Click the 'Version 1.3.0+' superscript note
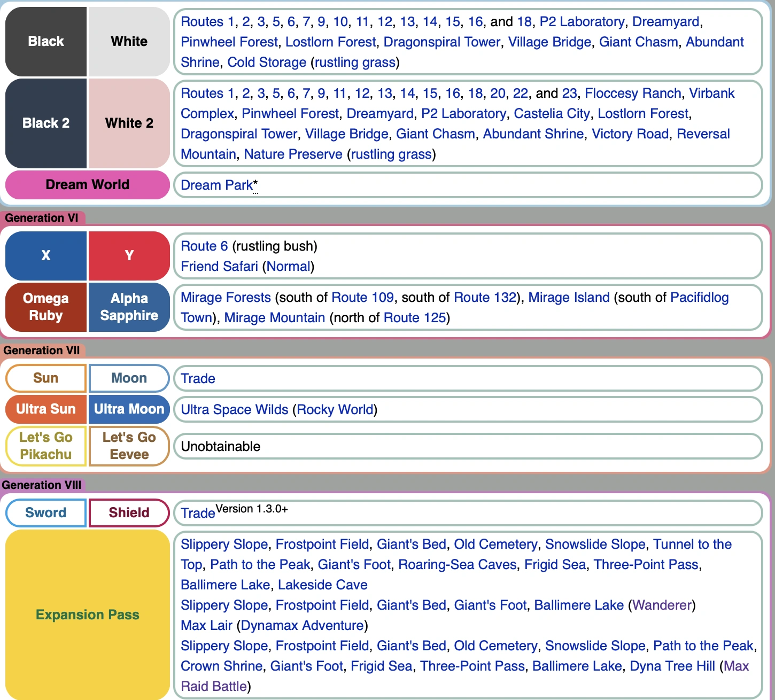Screen dimensions: 775x700 pos(252,509)
